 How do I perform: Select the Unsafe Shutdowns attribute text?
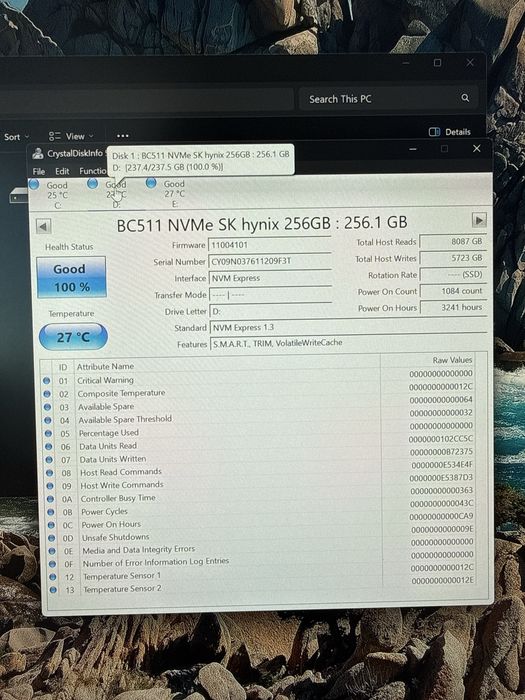115,538
